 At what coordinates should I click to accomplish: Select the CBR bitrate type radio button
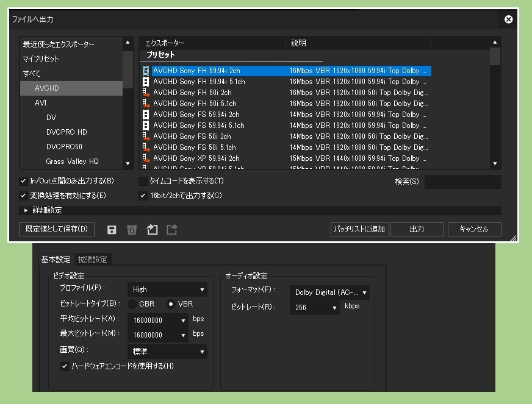(x=133, y=304)
